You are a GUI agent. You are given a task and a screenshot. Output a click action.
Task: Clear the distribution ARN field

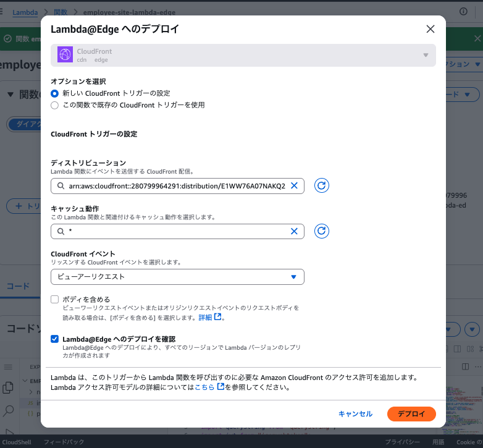pyautogui.click(x=294, y=185)
